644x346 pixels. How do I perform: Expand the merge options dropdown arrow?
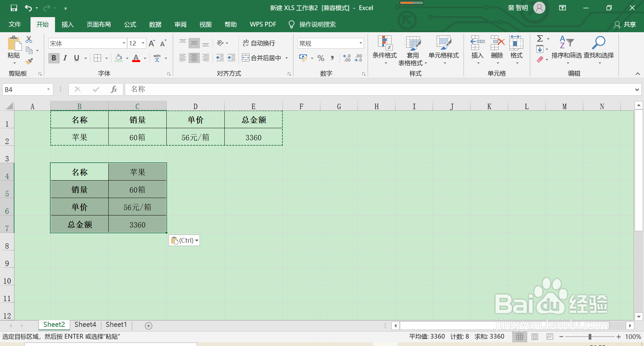click(x=287, y=58)
